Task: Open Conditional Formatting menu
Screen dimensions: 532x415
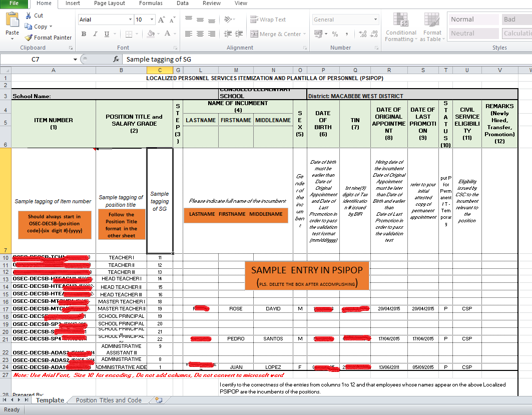Action: pyautogui.click(x=401, y=27)
